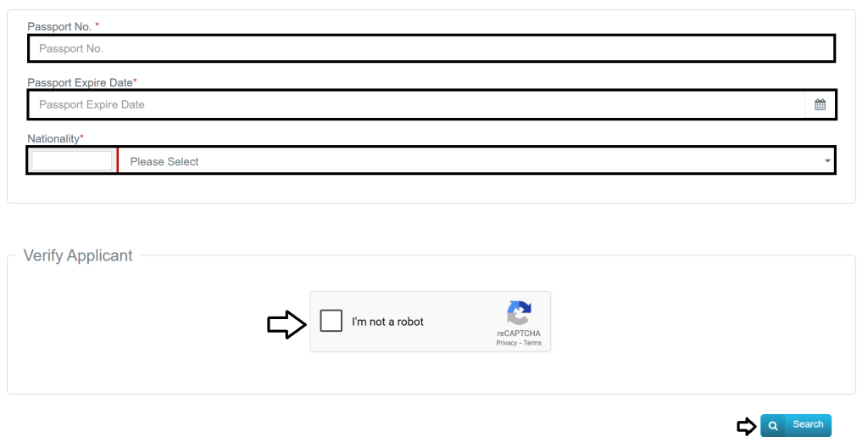Screen dimensions: 868x437
Task: Click the 'Passport Expire Date' label
Action: point(80,82)
